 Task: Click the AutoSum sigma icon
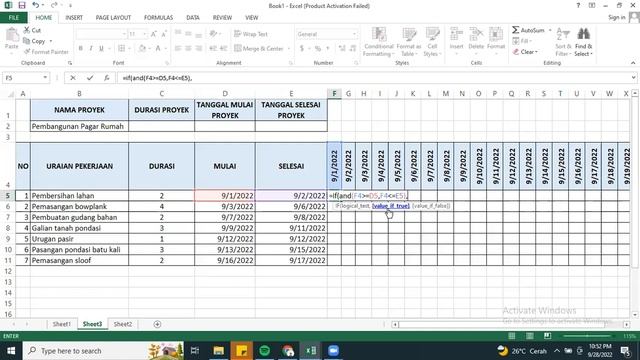tap(516, 30)
